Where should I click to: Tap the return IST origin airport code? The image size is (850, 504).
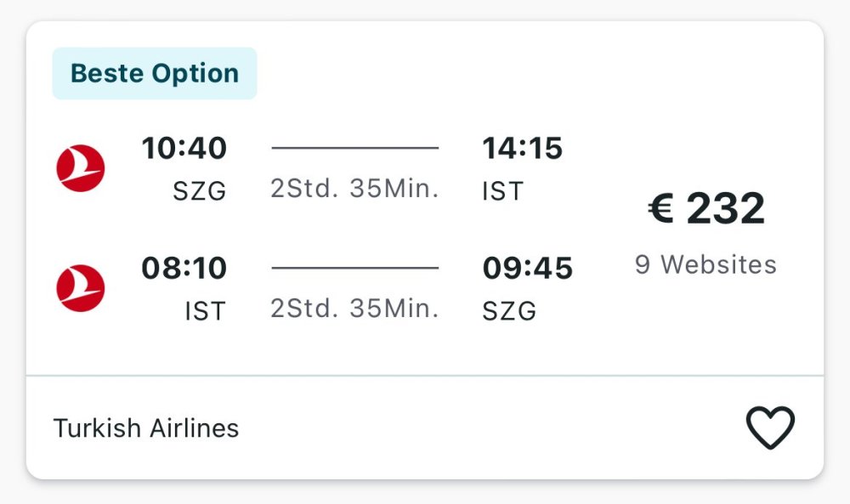(206, 312)
